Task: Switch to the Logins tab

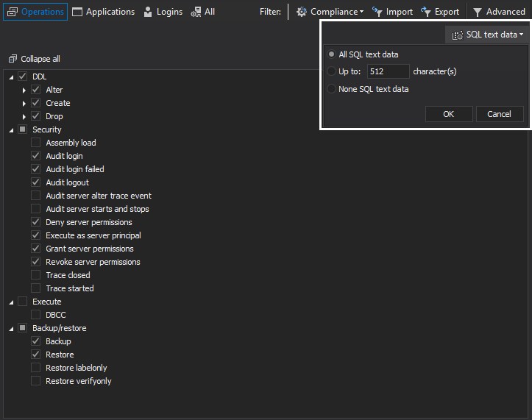Action: tap(163, 12)
